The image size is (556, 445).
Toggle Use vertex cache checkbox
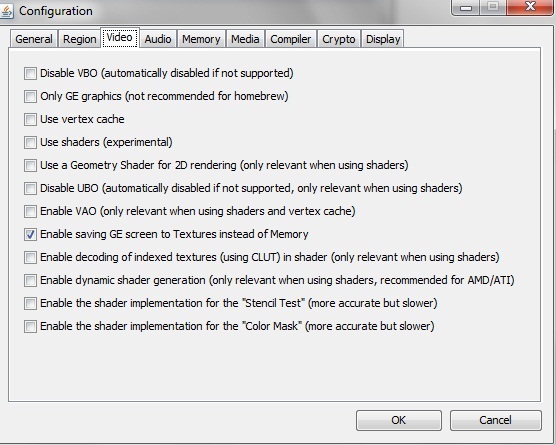pyautogui.click(x=30, y=119)
